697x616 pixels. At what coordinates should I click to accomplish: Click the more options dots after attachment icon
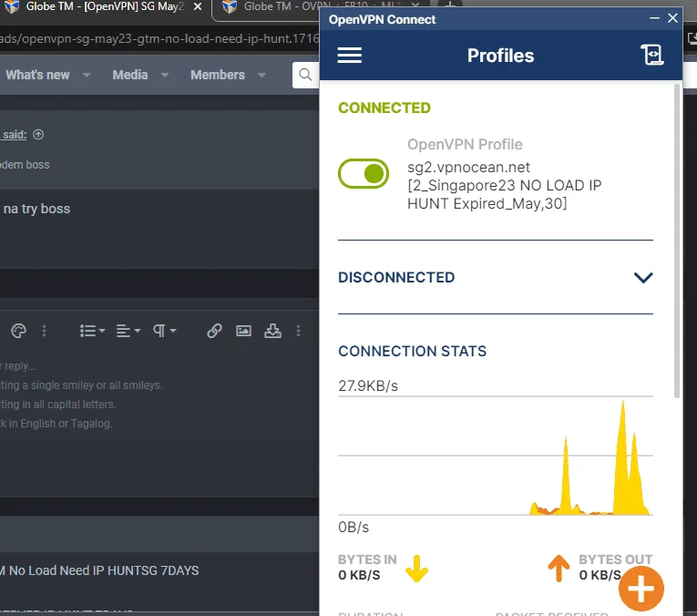pos(298,331)
